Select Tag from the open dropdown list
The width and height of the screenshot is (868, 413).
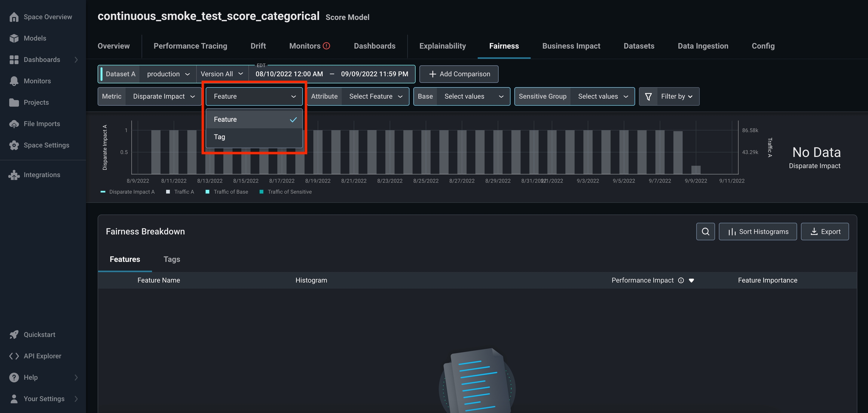pos(220,137)
